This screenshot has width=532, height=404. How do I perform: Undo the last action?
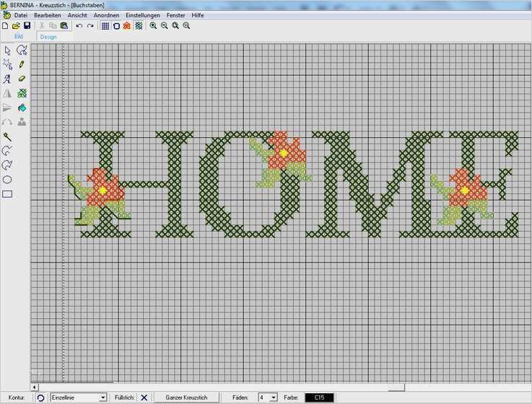pos(79,26)
